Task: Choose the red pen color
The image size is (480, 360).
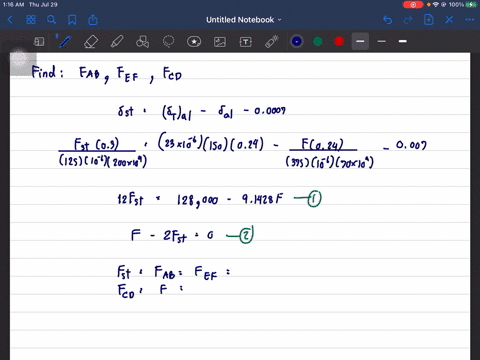Action: click(339, 41)
